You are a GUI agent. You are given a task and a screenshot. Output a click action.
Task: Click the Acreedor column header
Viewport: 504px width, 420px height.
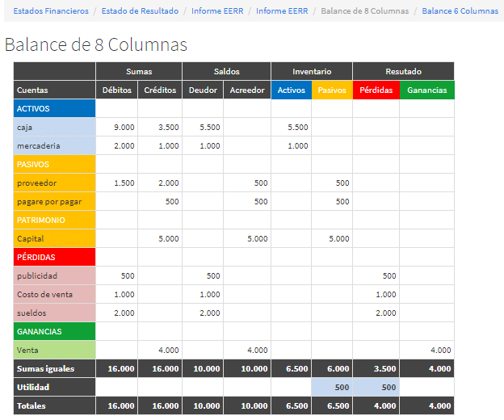point(246,90)
